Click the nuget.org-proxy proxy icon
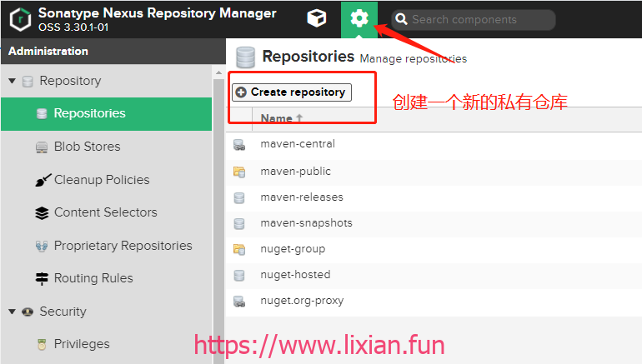Screen dimensions: 642x364 (x=239, y=302)
